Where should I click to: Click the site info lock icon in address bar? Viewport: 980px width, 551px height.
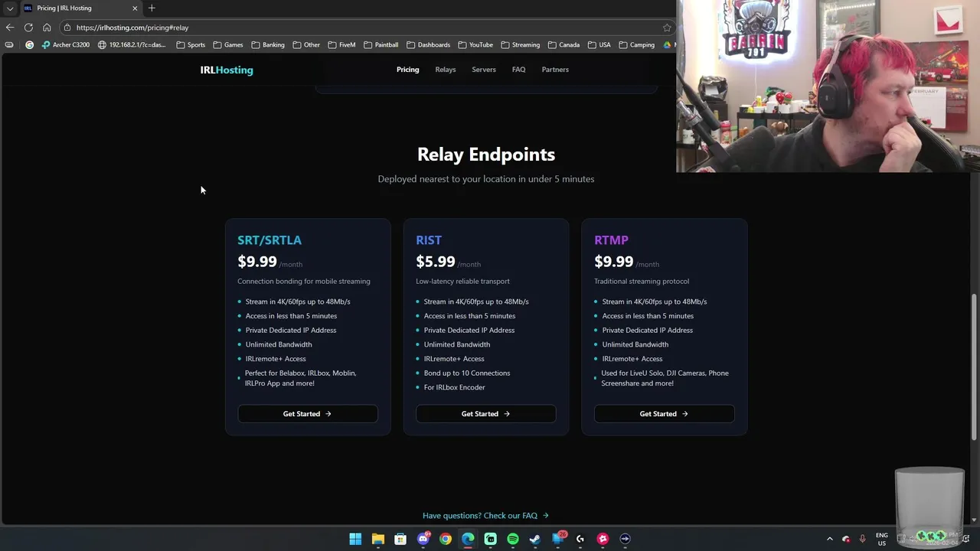coord(68,28)
